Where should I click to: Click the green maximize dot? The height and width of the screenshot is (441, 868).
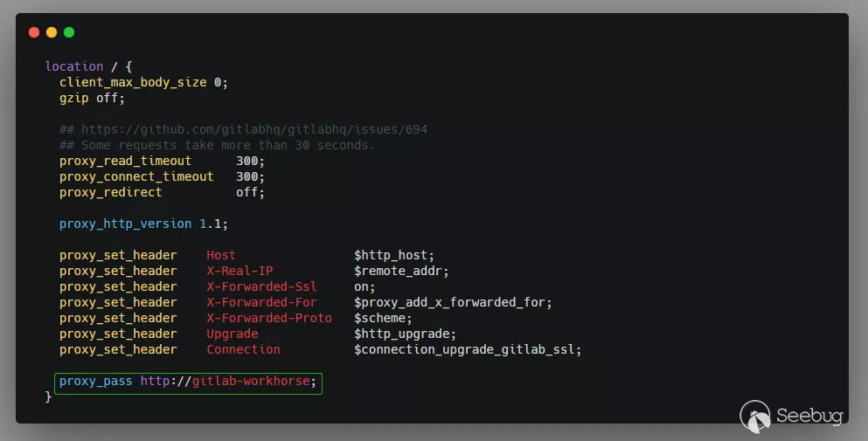point(69,32)
